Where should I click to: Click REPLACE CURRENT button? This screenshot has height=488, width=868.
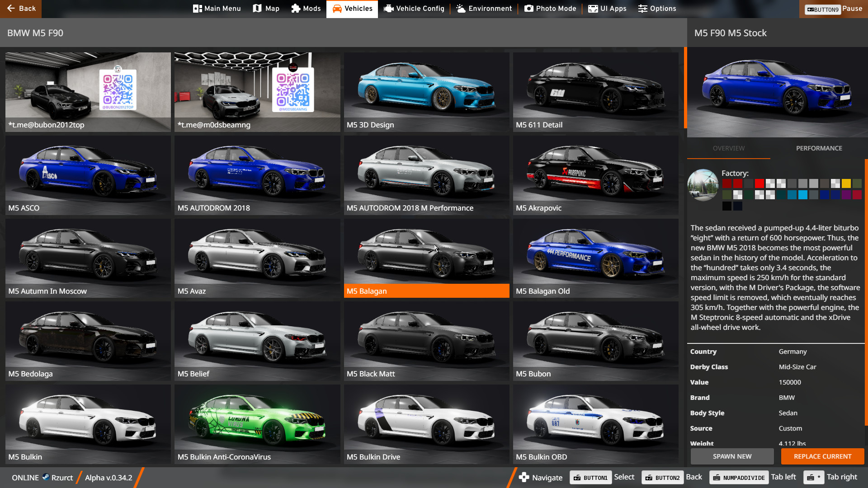pos(822,456)
